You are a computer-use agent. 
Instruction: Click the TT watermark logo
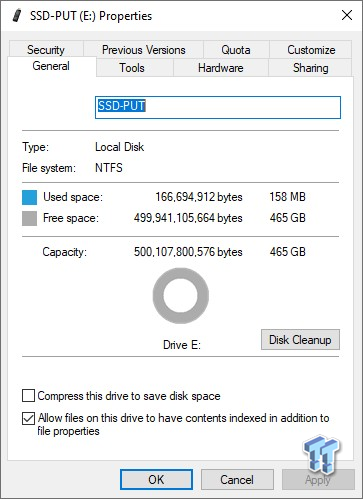(x=321, y=454)
